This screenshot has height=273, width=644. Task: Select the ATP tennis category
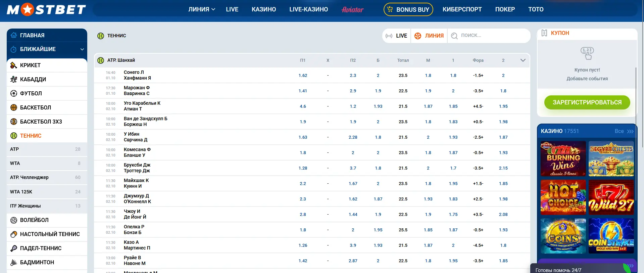[47, 149]
